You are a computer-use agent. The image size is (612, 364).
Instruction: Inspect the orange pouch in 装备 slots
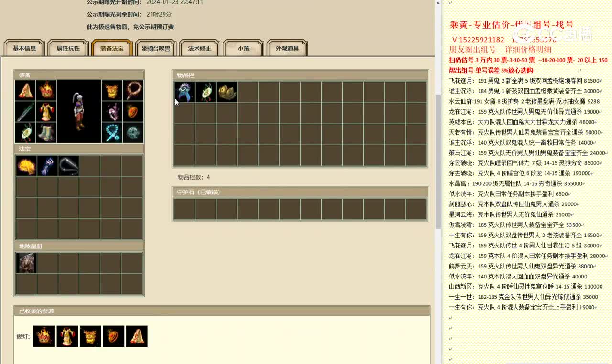pos(133,111)
